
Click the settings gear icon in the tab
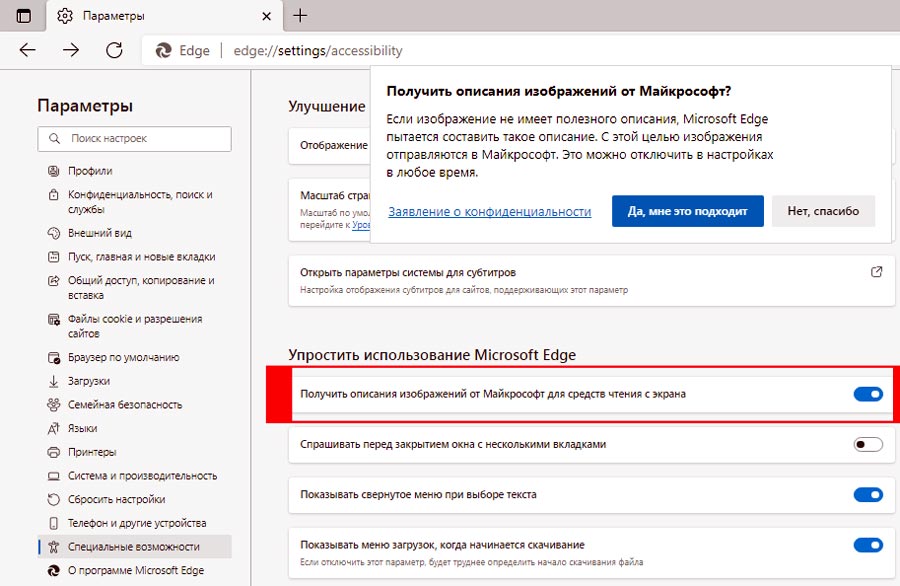pyautogui.click(x=65, y=16)
